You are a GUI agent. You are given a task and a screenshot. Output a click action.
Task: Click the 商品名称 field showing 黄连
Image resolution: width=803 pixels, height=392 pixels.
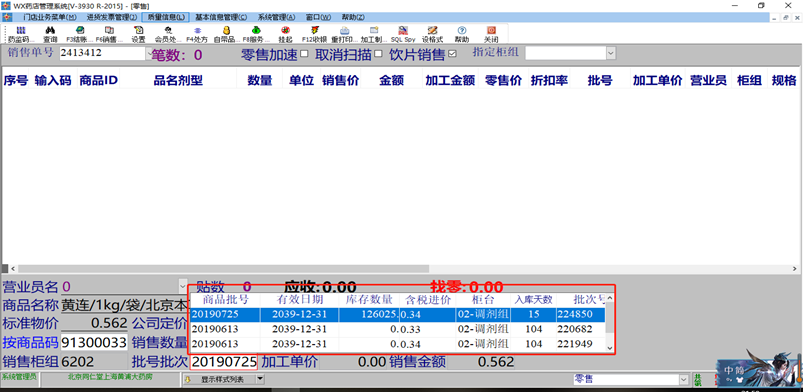(x=124, y=305)
